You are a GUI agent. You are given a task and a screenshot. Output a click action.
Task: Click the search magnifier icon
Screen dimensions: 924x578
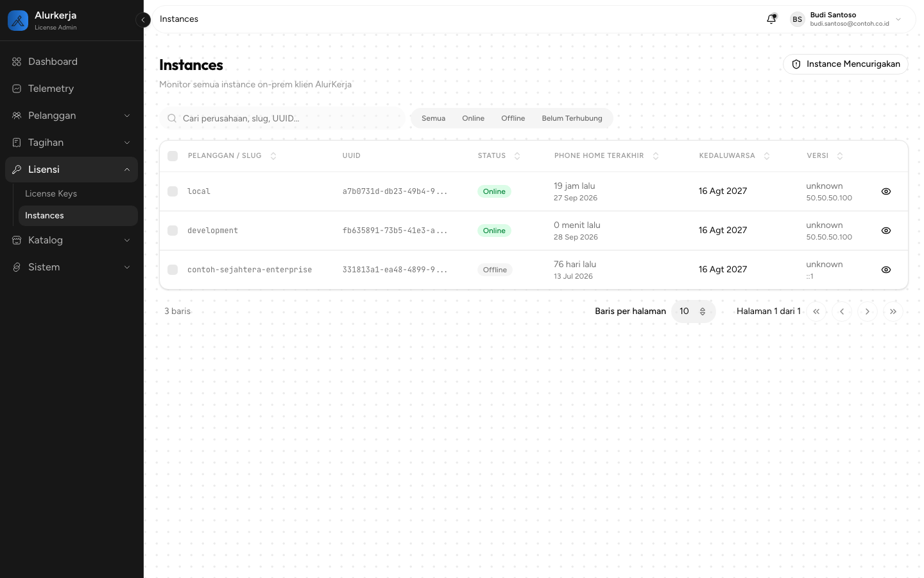point(172,118)
